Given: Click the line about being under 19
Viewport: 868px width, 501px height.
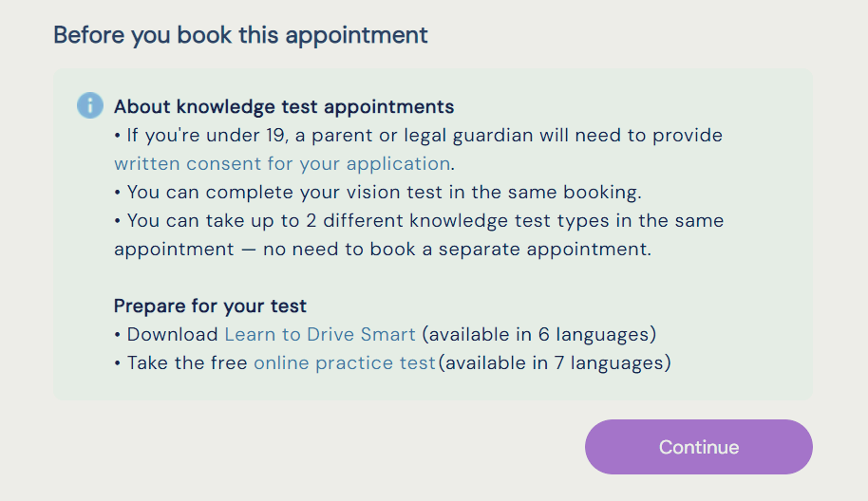Looking at the screenshot, I should [419, 136].
